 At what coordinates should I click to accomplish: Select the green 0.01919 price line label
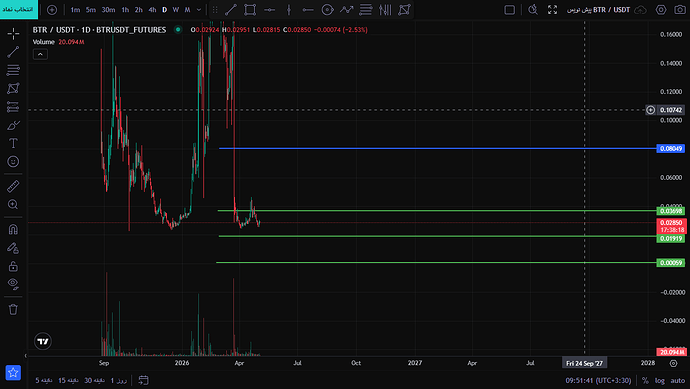tap(671, 239)
